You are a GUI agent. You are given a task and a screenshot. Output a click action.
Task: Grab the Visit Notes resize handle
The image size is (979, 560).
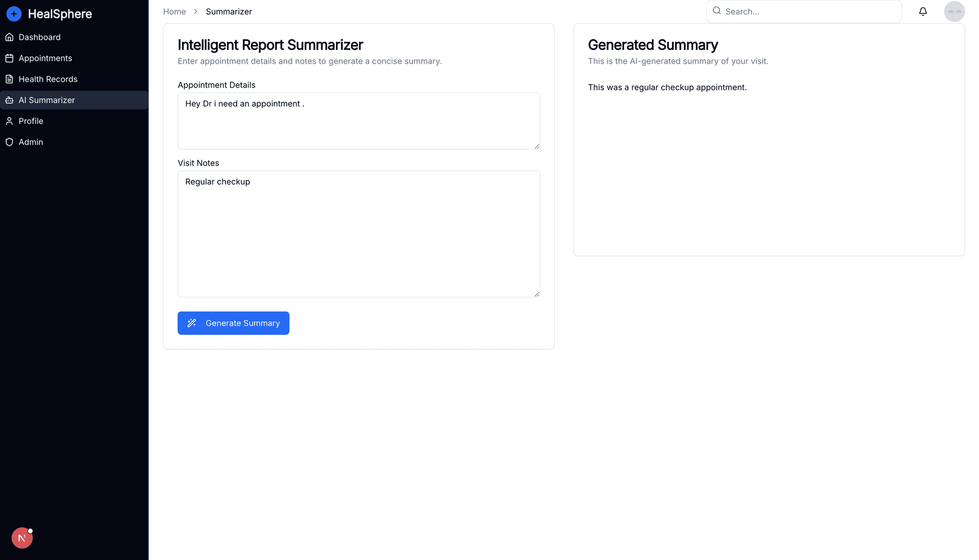pos(537,294)
